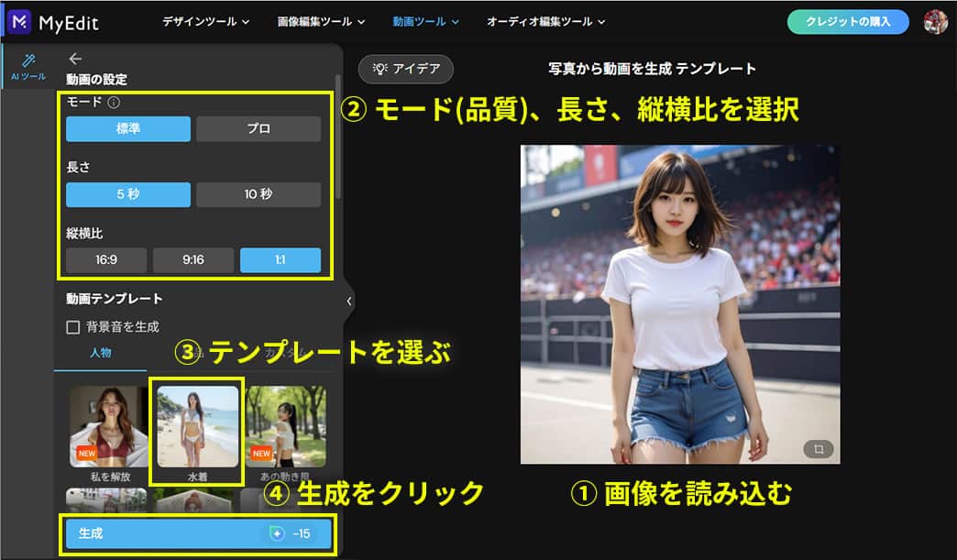Click the lightbulb アイデア button

pyautogui.click(x=405, y=69)
